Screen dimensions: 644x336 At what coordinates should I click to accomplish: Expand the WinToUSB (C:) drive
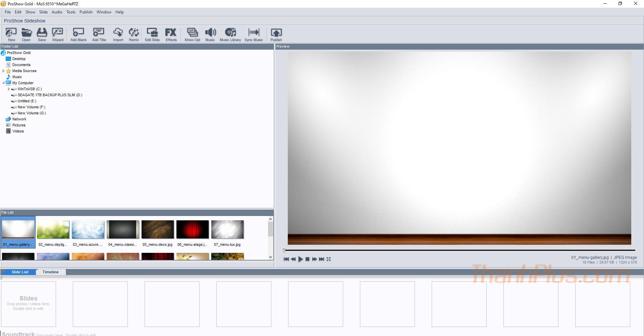(x=9, y=89)
